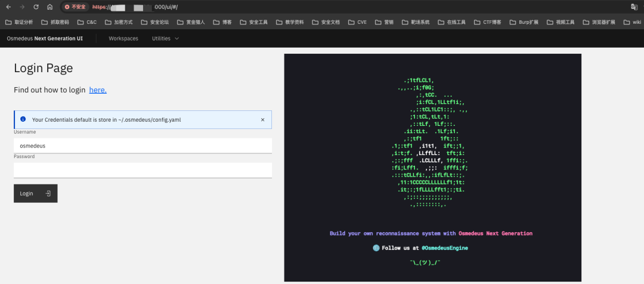Open the '营销' bookmark folder
The width and height of the screenshot is (644, 284).
pyautogui.click(x=384, y=22)
